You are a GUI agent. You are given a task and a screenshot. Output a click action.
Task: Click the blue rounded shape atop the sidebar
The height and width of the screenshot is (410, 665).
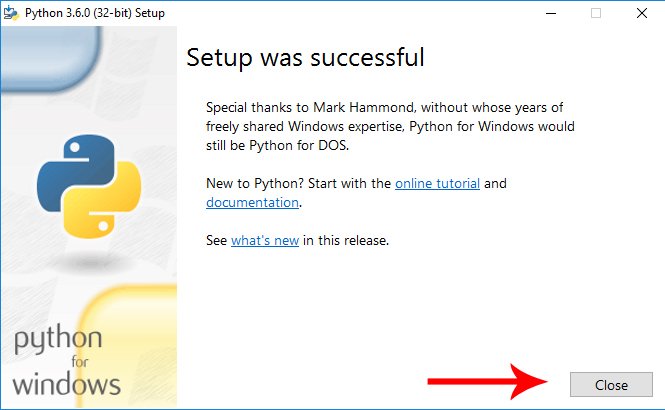[x=51, y=59]
